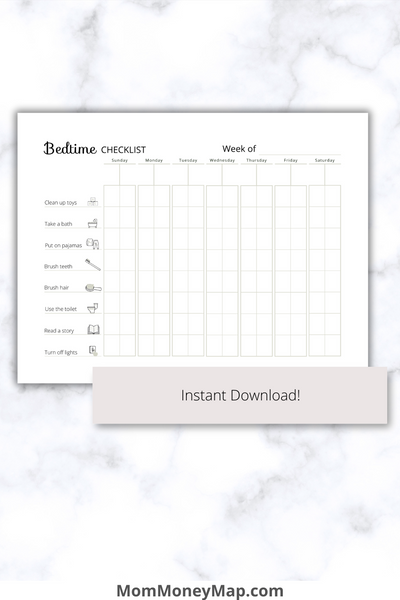Open the MomMoneyMap.com link
This screenshot has width=400, height=600.
tap(200, 591)
